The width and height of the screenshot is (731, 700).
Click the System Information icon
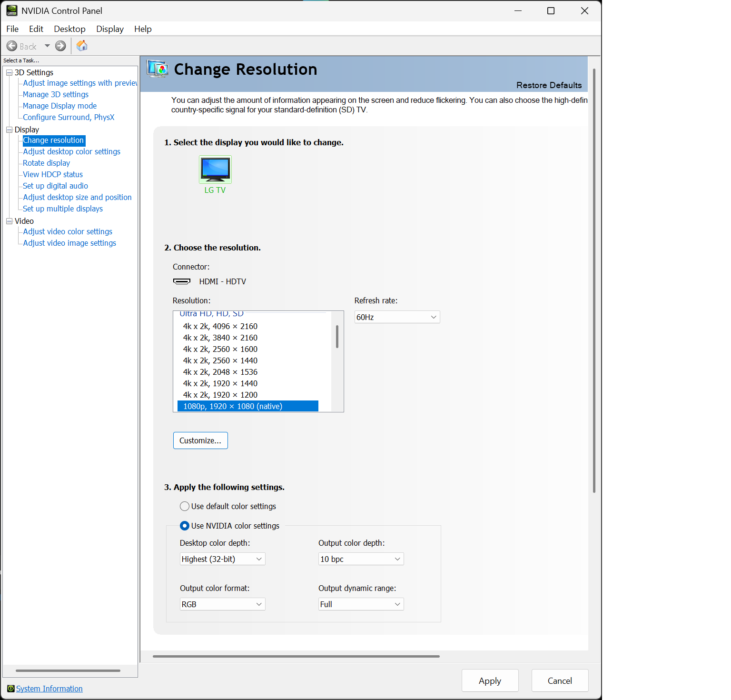pyautogui.click(x=10, y=689)
